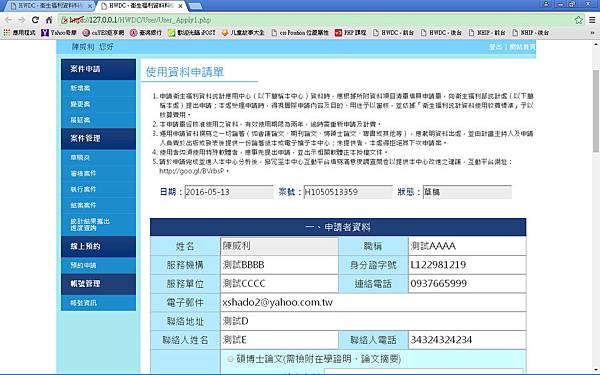Click the page vertical scrollbar thumb
Viewport: 600px width, 375px height.
coord(596,111)
